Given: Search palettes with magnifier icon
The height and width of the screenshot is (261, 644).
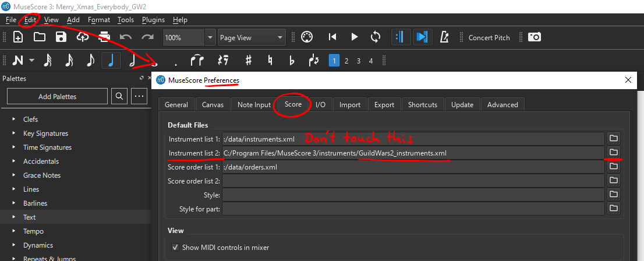Looking at the screenshot, I should click(119, 97).
